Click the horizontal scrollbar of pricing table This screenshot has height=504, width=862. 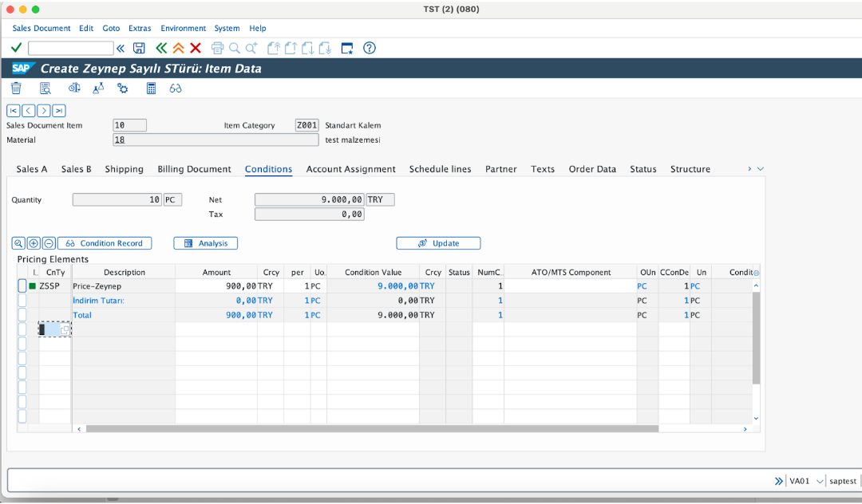[x=372, y=429]
